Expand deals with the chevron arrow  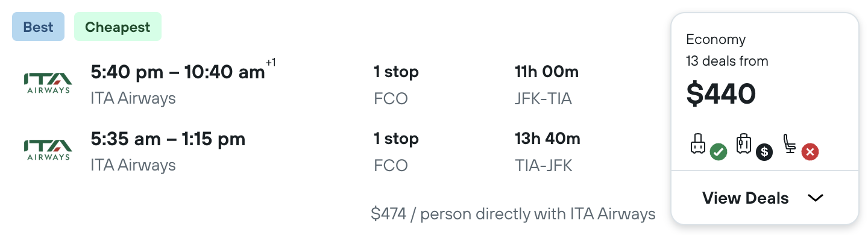click(815, 198)
